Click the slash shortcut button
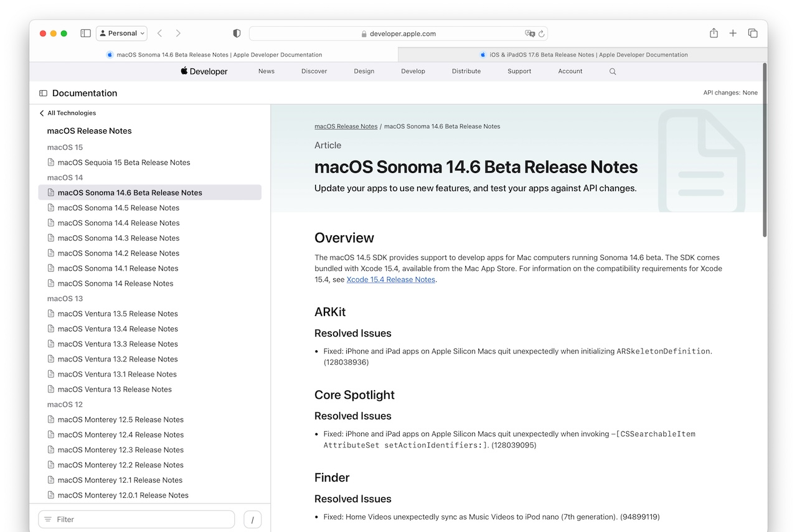This screenshot has width=797, height=532. (x=252, y=520)
